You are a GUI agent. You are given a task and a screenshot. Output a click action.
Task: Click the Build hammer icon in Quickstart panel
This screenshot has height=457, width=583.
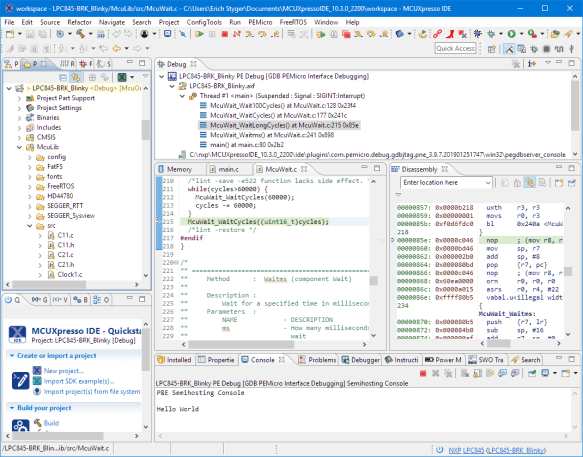click(x=38, y=423)
